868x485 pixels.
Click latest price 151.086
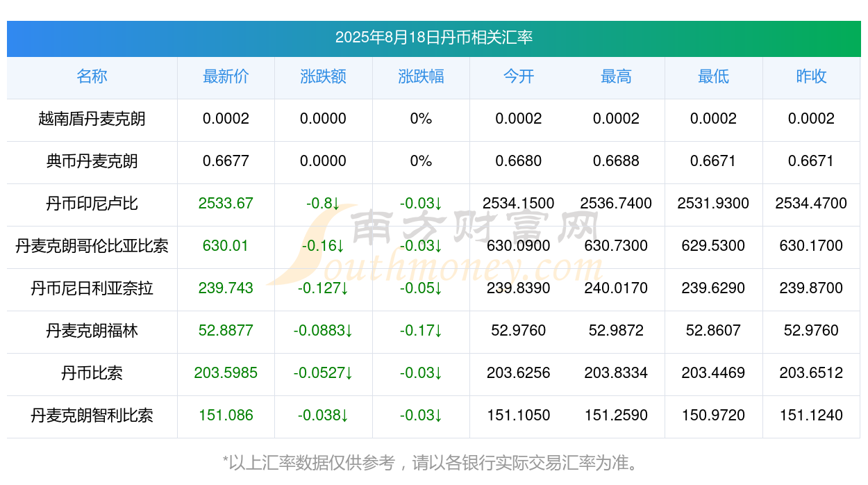click(226, 416)
